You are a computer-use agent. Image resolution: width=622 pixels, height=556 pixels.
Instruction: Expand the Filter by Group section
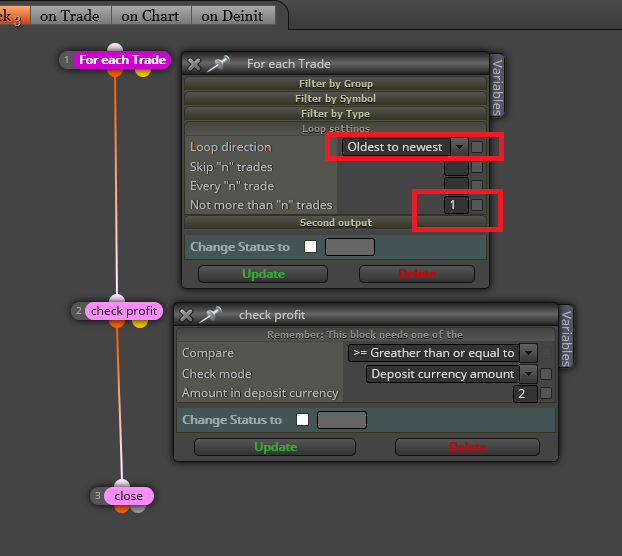pyautogui.click(x=336, y=84)
